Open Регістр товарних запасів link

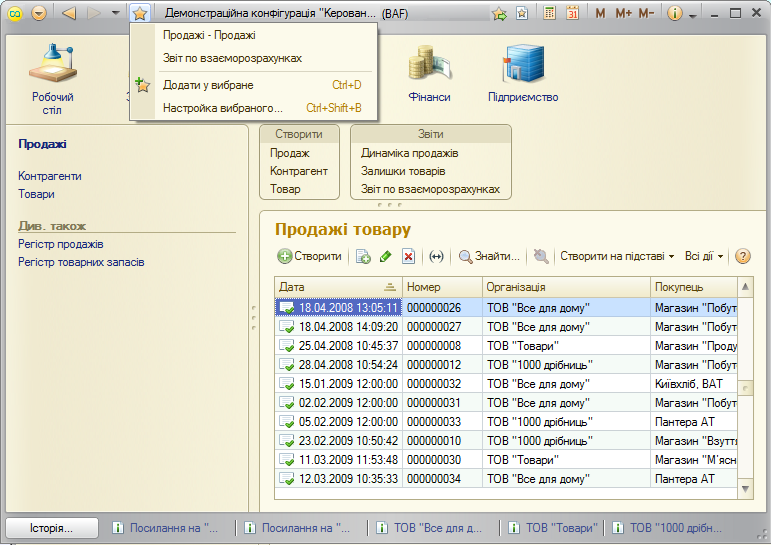pos(81,263)
